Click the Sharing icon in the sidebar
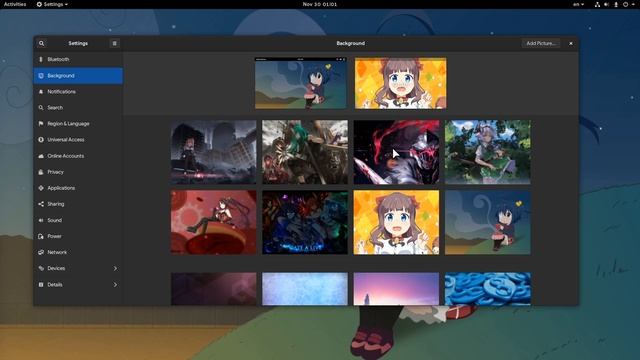Viewport: 640px width, 360px height. (x=41, y=204)
